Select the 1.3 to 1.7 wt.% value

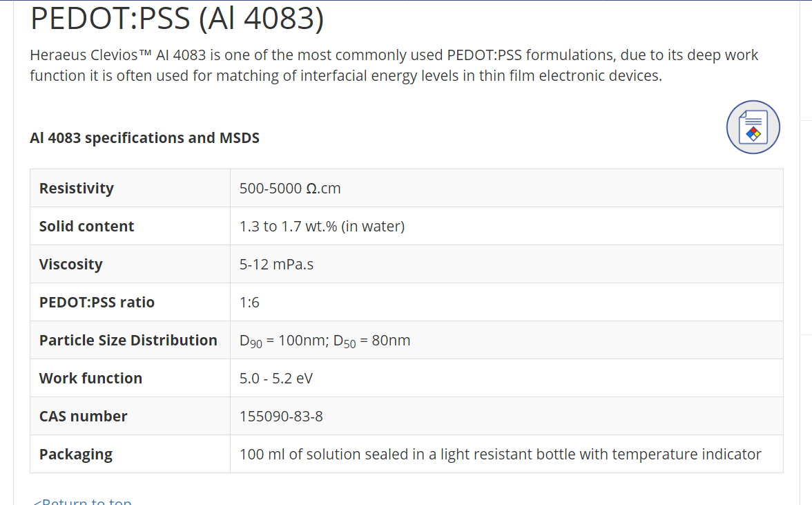click(322, 226)
